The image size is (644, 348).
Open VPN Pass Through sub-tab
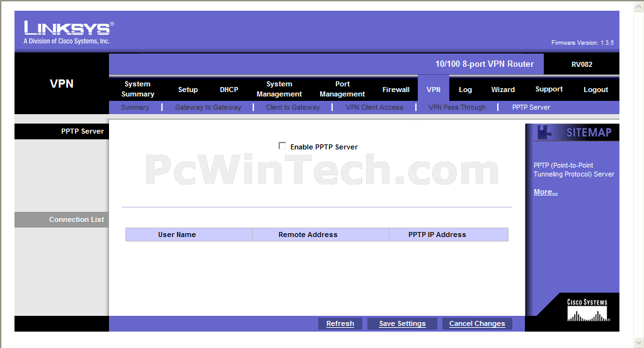click(x=457, y=107)
